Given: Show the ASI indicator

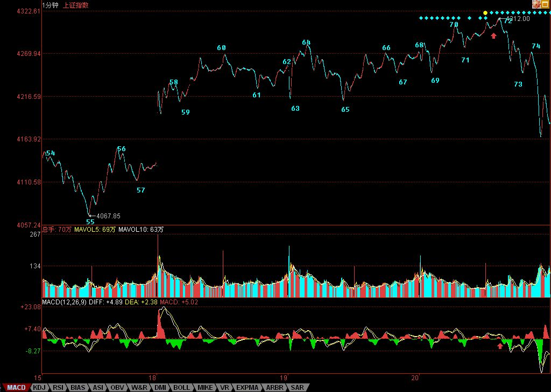Looking at the screenshot, I should pyautogui.click(x=98, y=387).
